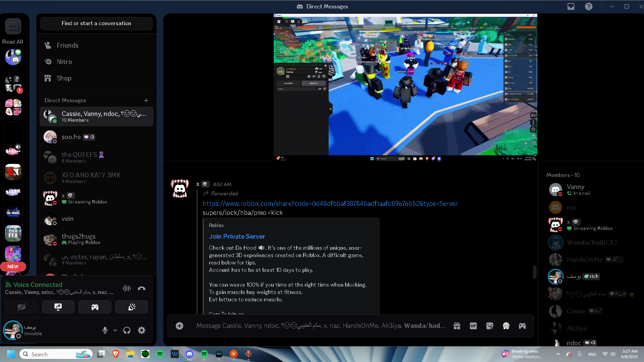Select the vein direct message
The image size is (644, 362).
[97, 219]
